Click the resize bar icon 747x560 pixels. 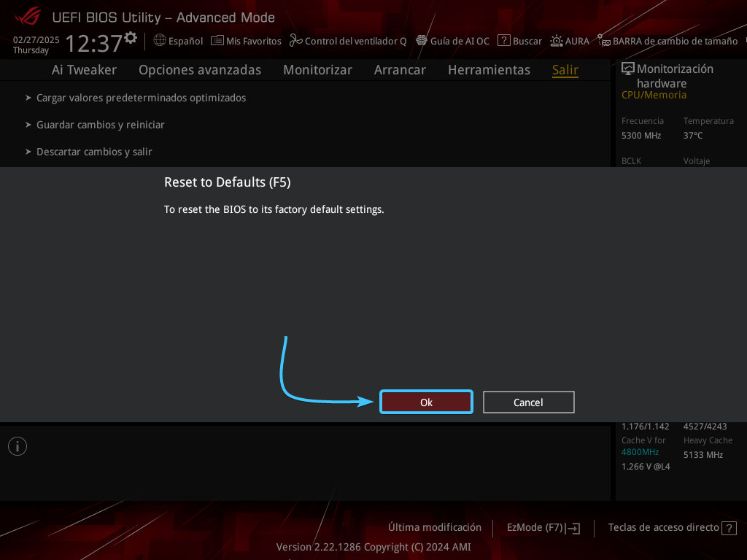coord(604,41)
